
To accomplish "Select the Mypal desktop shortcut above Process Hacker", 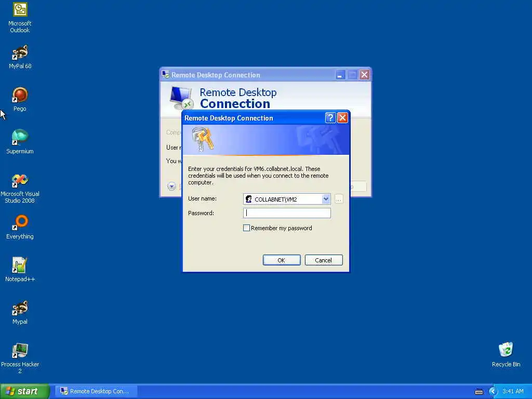I will pyautogui.click(x=20, y=312).
